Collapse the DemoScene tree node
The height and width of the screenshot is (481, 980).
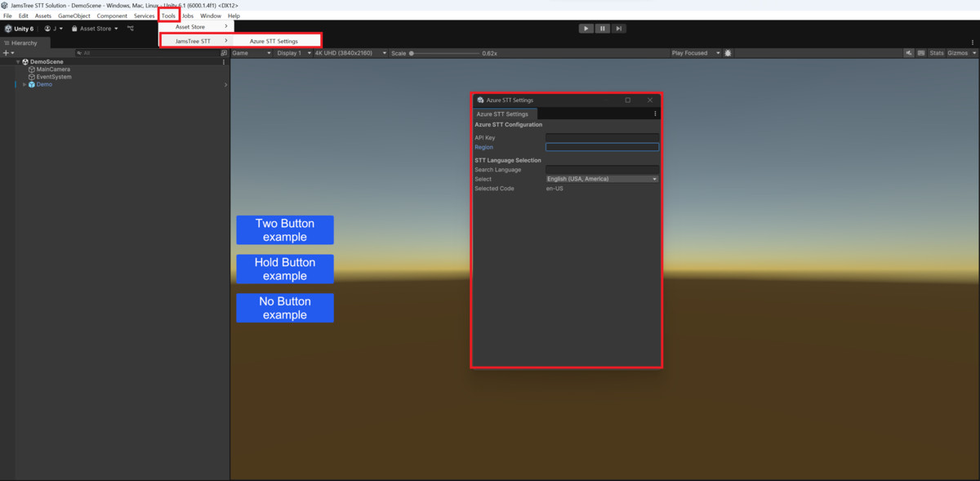pos(18,62)
